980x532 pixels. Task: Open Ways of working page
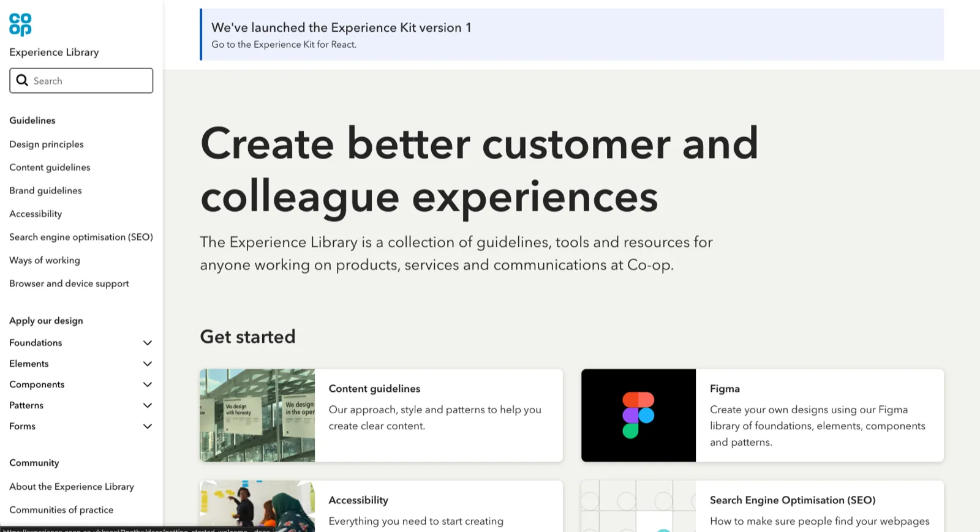(45, 261)
